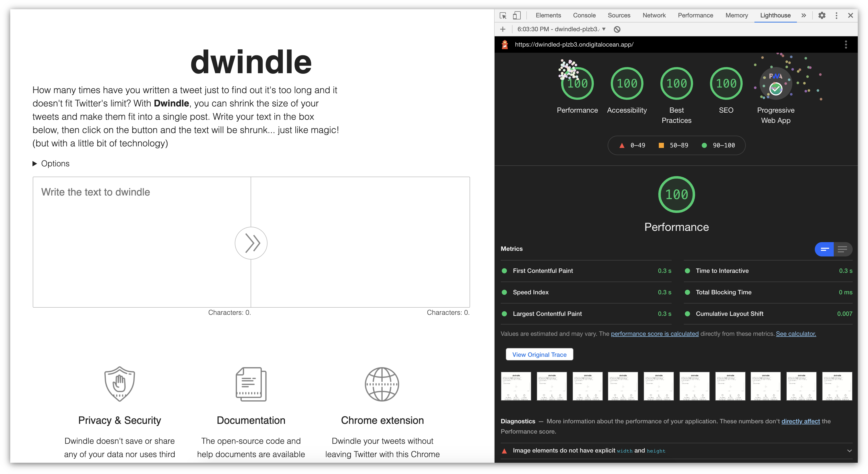Switch metrics to expanded description view
This screenshot has height=474, width=868.
coord(843,249)
